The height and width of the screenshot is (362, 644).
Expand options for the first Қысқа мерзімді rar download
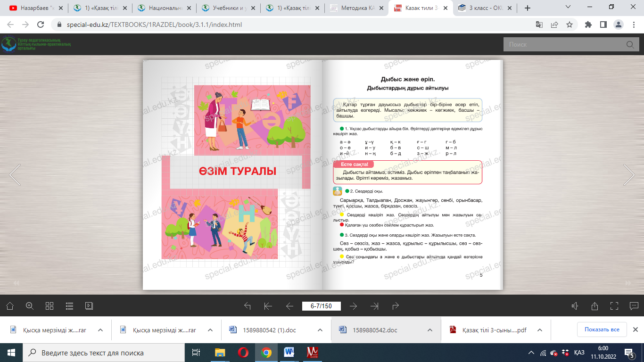click(100, 330)
